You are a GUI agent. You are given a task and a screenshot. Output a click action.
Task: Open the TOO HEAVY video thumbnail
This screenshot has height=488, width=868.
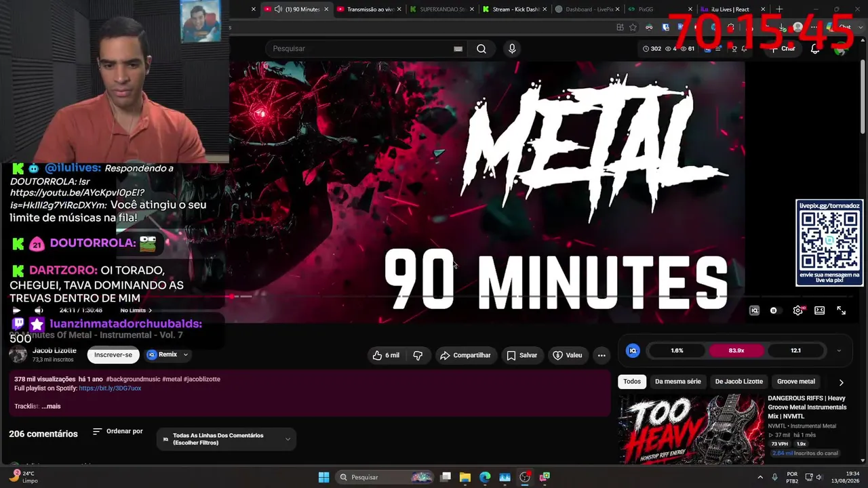coord(691,429)
